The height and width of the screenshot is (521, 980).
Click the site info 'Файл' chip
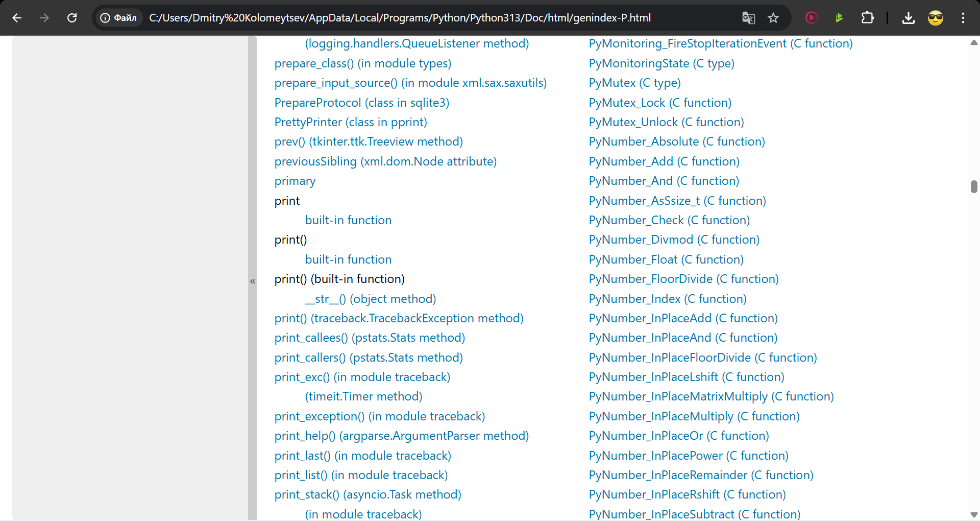(119, 18)
